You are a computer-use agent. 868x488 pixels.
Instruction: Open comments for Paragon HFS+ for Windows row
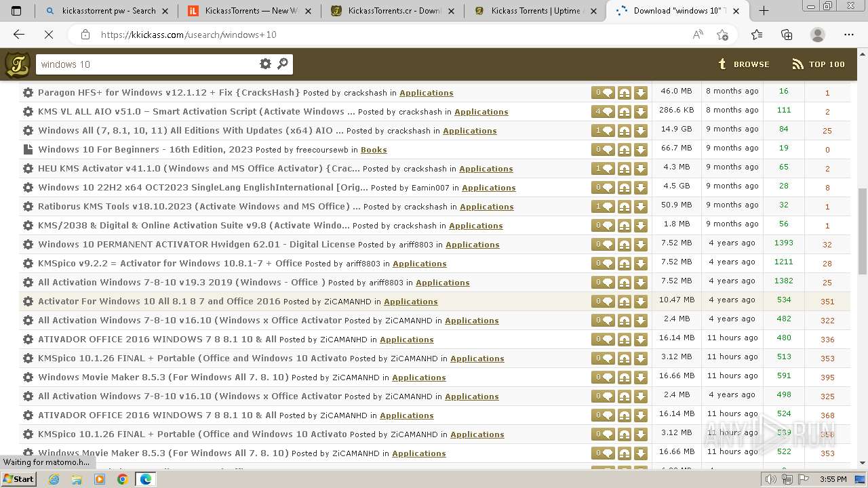603,93
